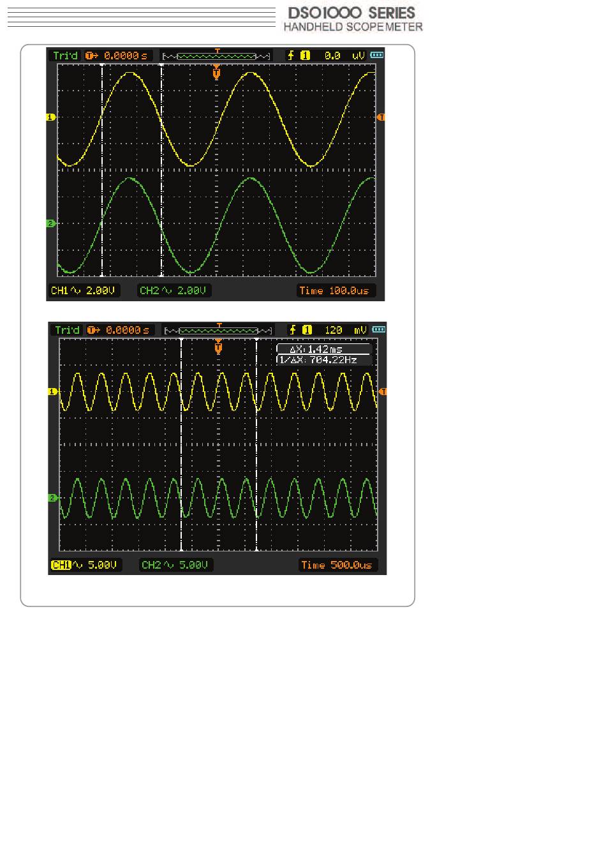
Task: Click the rising-edge trigger icon on lower screen
Action: pyautogui.click(x=293, y=330)
